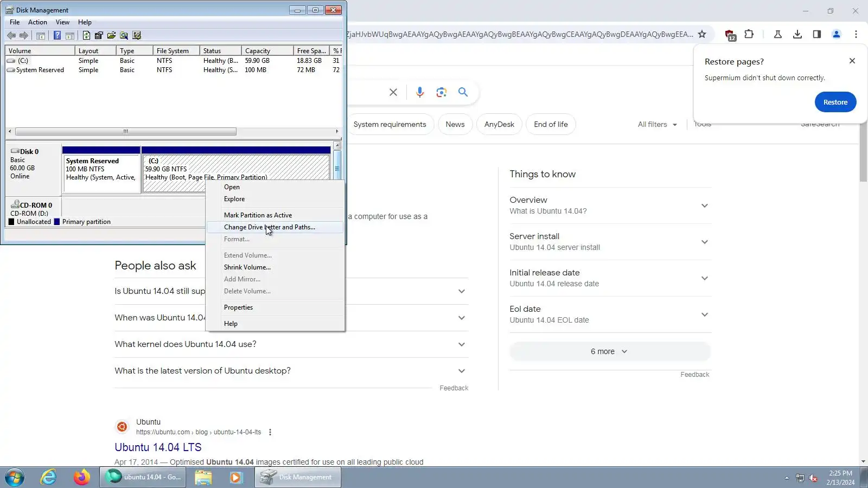Expand the Server install section
868x488 pixels.
[610, 242]
